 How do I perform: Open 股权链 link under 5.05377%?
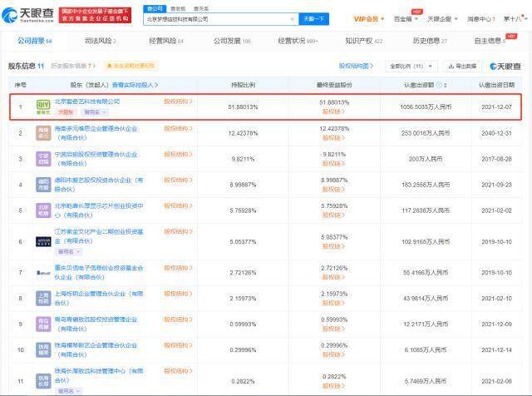click(x=333, y=246)
